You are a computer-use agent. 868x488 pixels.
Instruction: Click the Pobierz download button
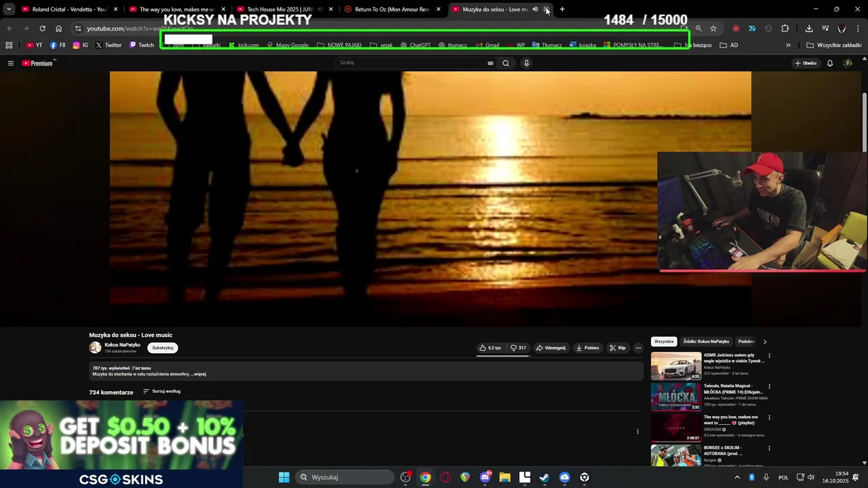pyautogui.click(x=588, y=348)
